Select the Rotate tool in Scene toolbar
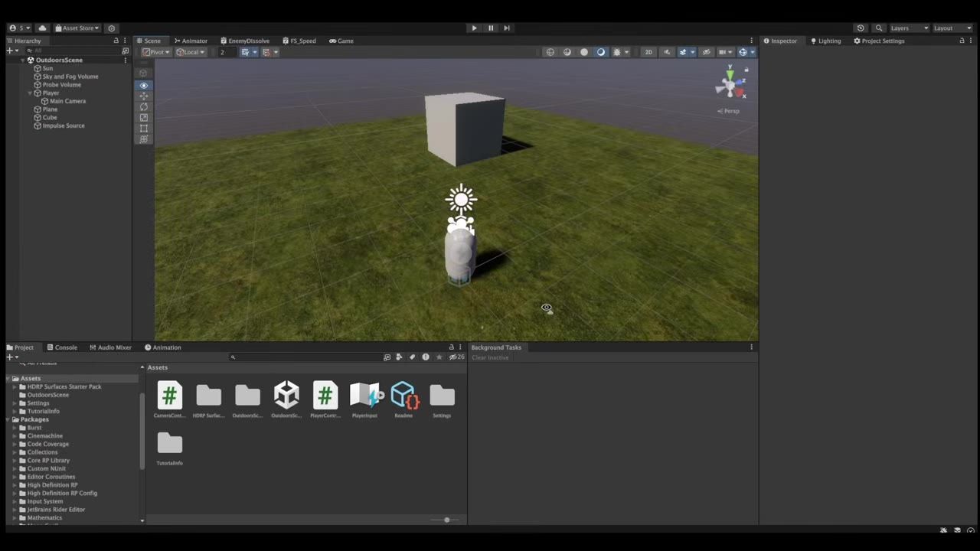980x551 pixels. 144,107
